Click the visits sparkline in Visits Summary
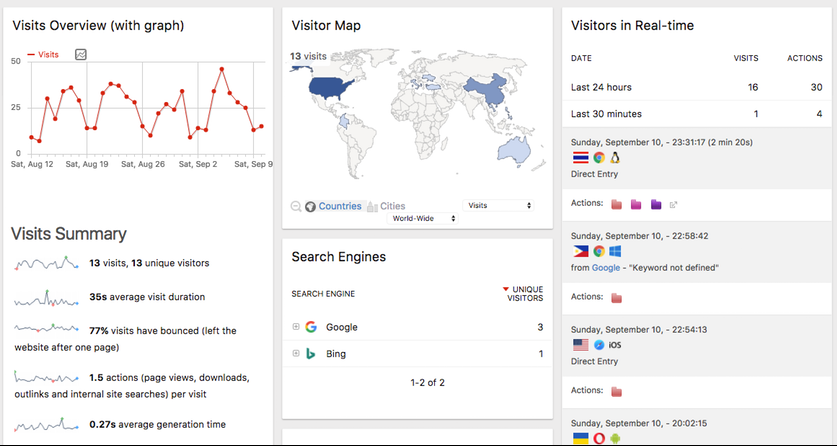837x446 pixels. 46,264
